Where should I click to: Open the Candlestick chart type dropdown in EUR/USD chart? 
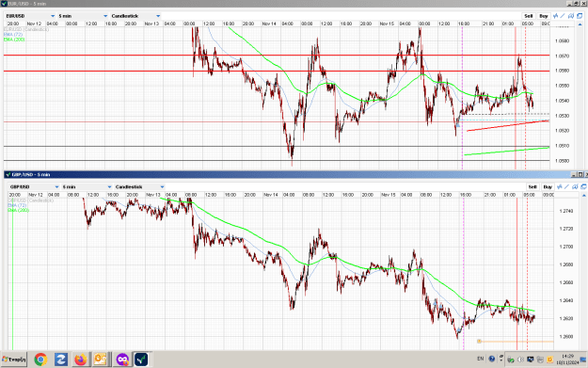[x=135, y=16]
